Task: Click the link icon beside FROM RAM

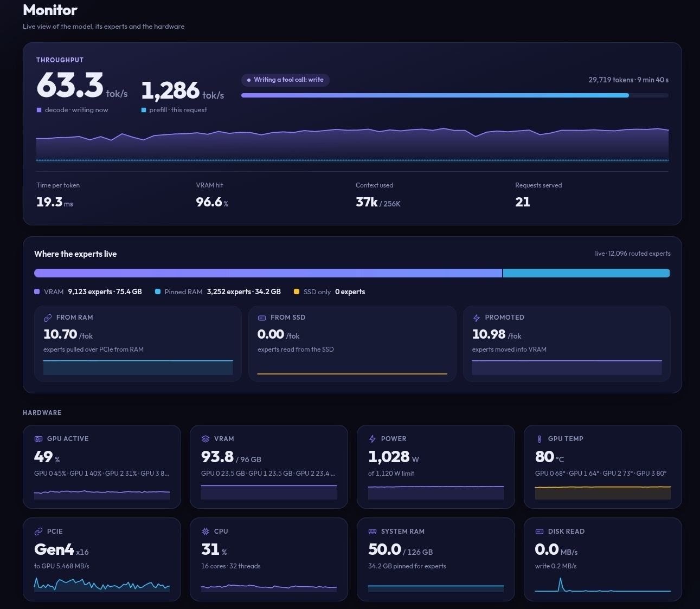Action: [x=47, y=318]
